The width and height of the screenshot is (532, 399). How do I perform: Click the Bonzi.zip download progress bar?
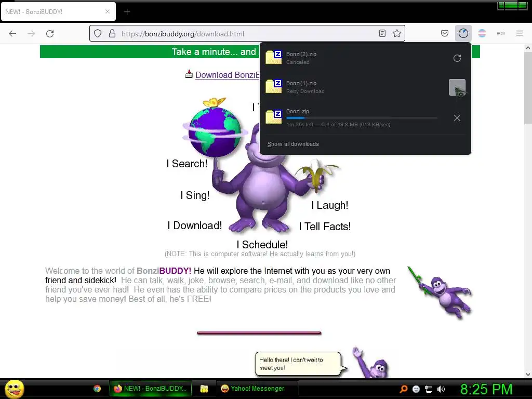point(362,118)
